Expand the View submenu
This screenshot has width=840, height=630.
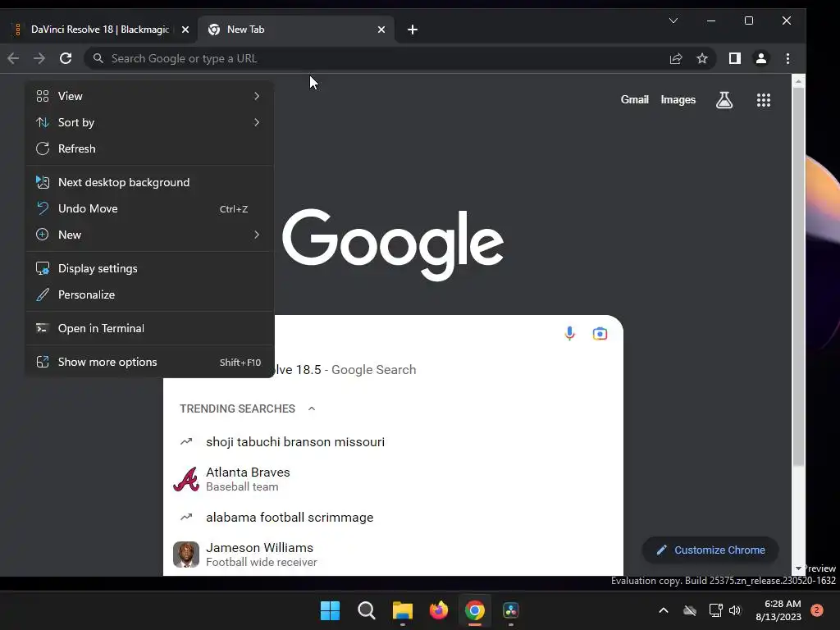150,96
